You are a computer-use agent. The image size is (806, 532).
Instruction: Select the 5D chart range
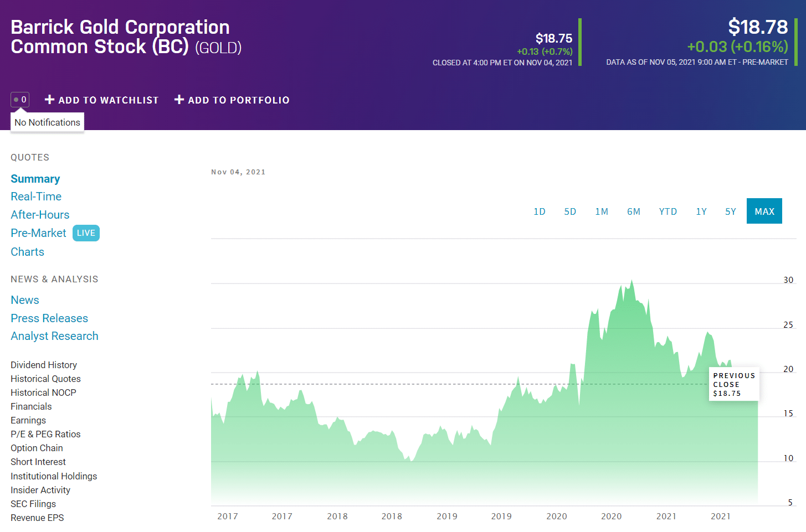point(570,211)
